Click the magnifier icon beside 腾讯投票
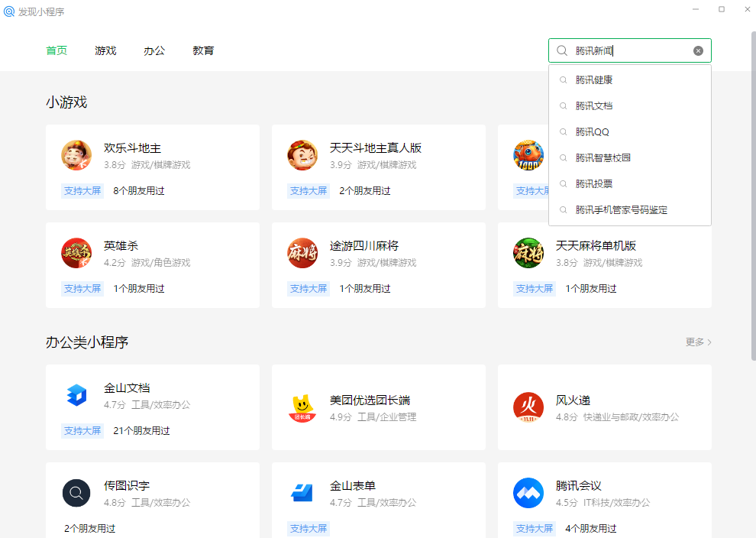 (563, 184)
